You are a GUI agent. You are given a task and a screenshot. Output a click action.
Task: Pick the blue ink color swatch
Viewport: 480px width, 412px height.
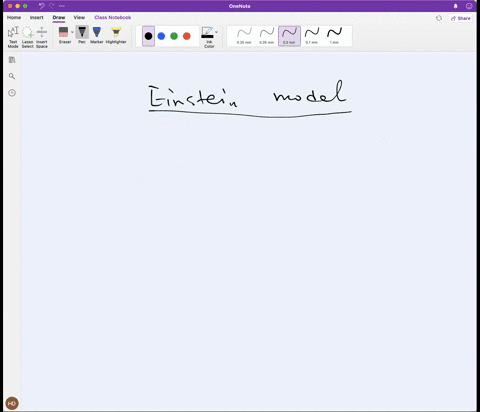(x=161, y=36)
